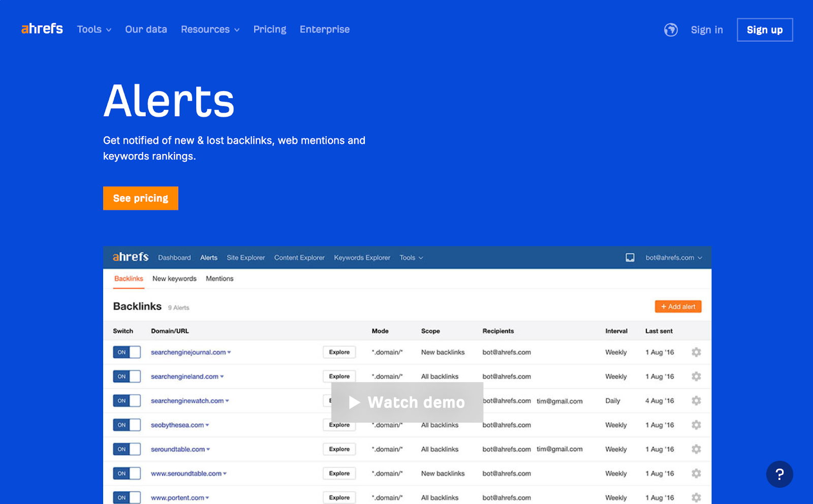Open settings gear for seobythesea.com row
The image size is (813, 504).
tap(696, 425)
